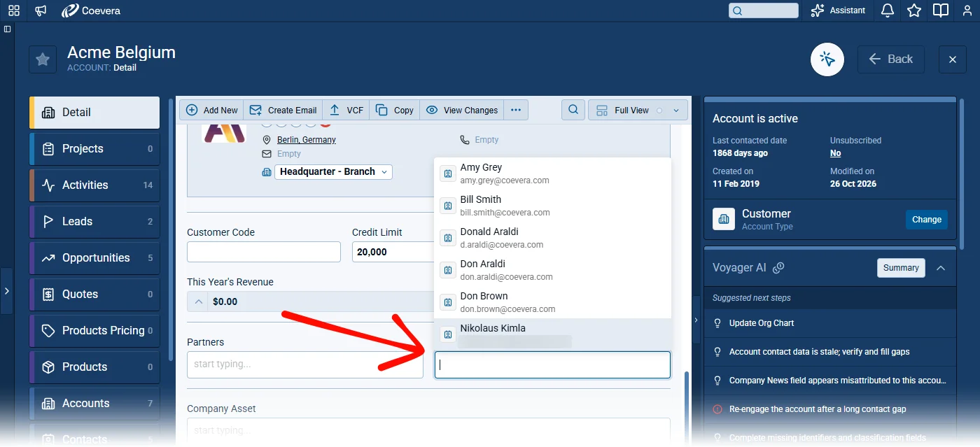Collapse This Year's Revenue chevron
Viewport: 980px width, 447px height.
tap(198, 301)
